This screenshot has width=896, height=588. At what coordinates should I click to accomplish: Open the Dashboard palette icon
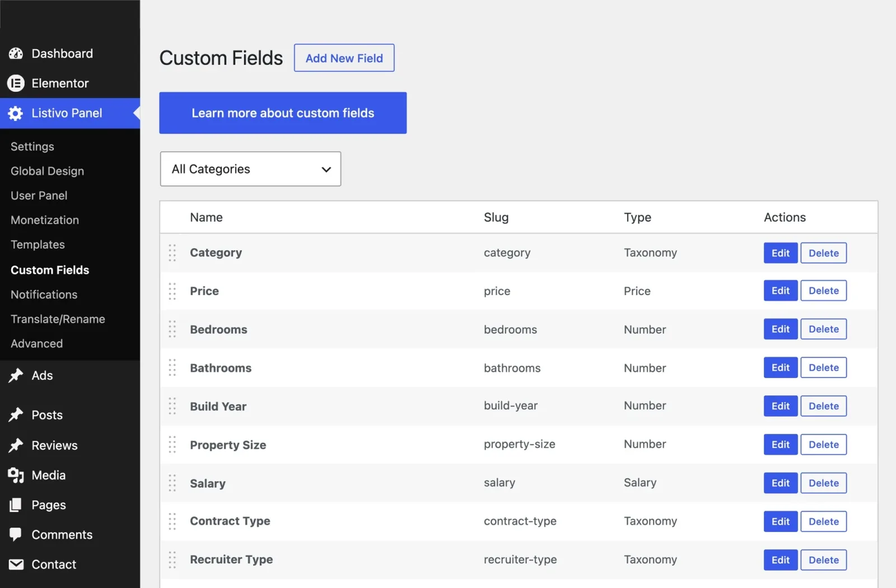16,54
